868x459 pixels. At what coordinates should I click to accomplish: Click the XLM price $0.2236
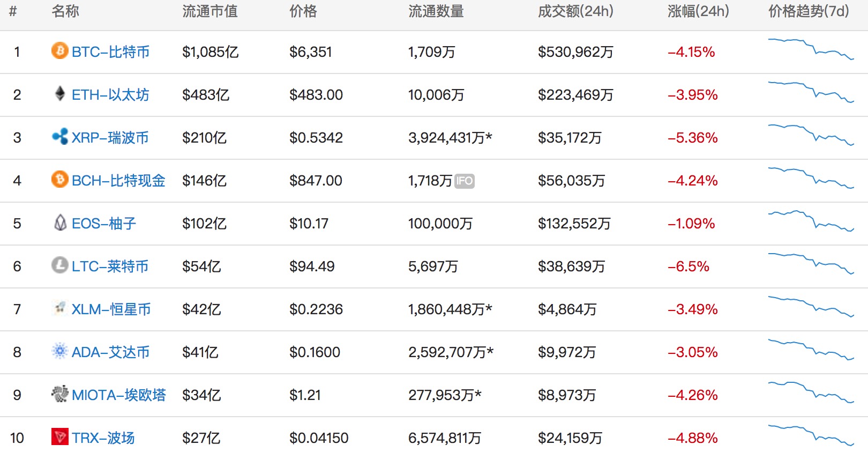click(316, 309)
